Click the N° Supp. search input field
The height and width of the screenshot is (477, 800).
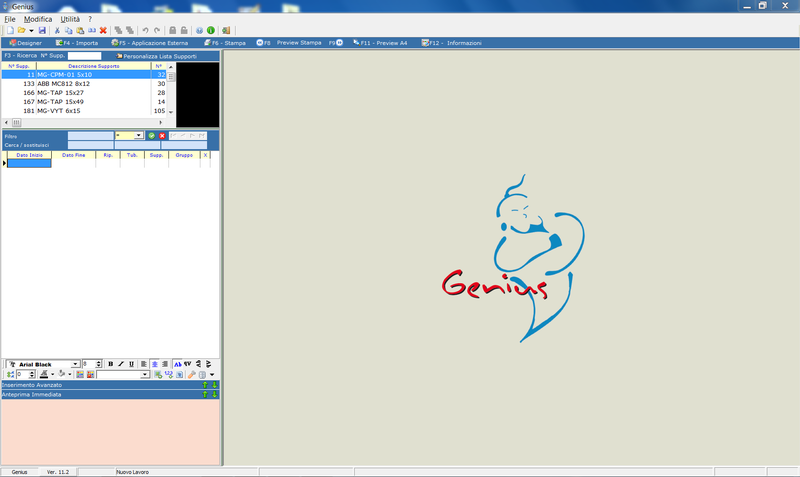[x=85, y=56]
